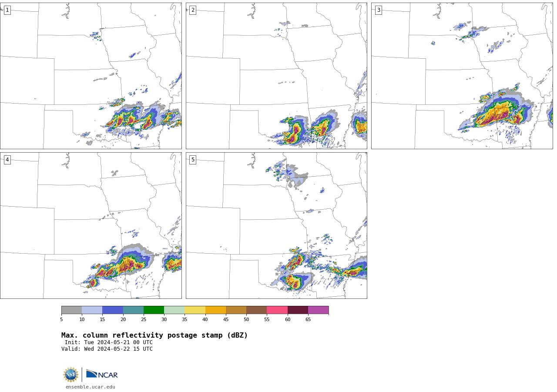Click the colorbar tick label 20
The image size is (557, 392).
coord(123,319)
